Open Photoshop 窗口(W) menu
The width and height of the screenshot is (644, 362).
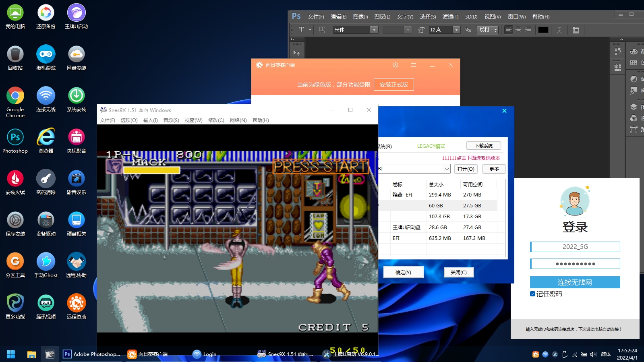(517, 17)
